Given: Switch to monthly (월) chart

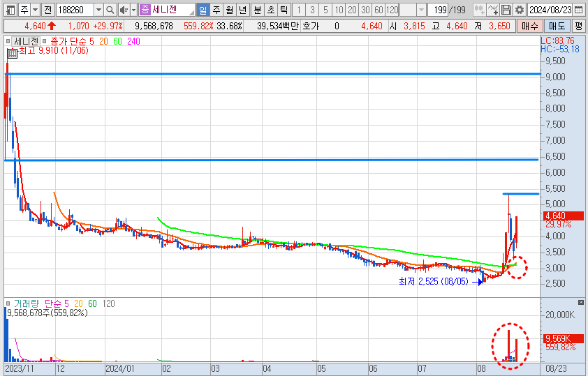Looking at the screenshot, I should tap(230, 10).
